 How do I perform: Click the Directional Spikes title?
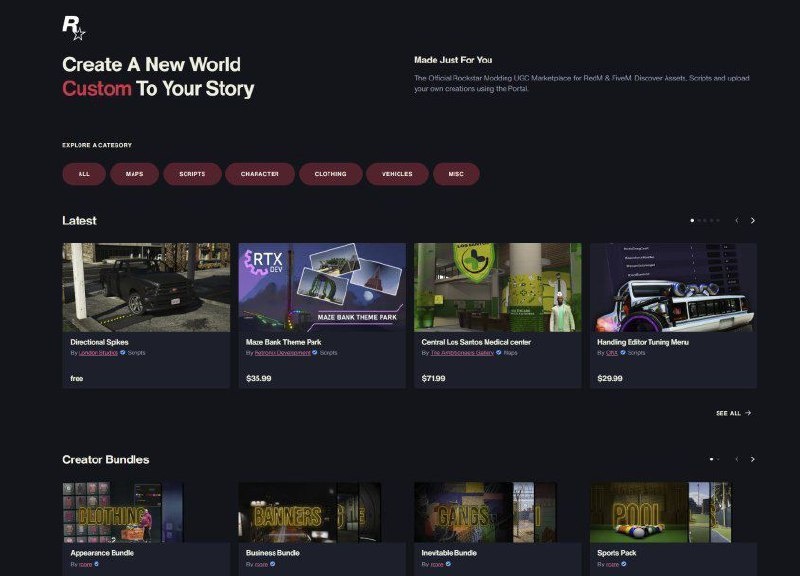pos(99,342)
